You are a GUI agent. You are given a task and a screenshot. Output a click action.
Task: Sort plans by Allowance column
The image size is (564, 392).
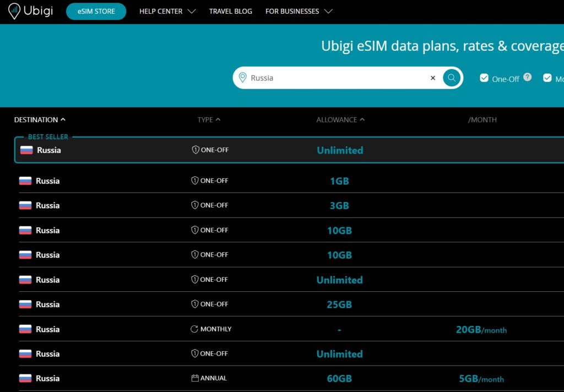340,119
